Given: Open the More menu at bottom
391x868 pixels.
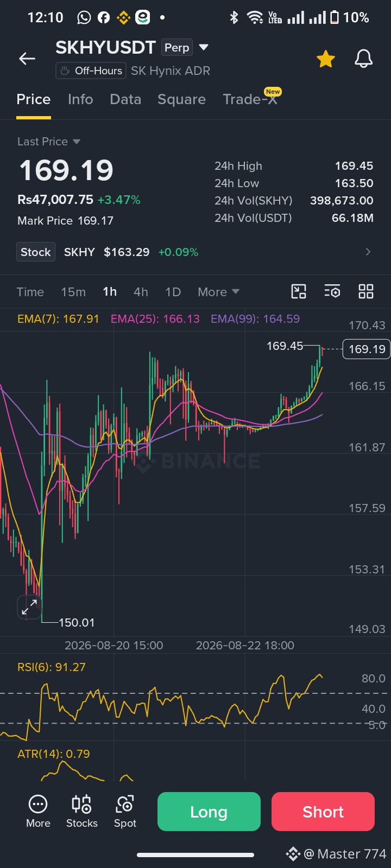Looking at the screenshot, I should pos(38,812).
